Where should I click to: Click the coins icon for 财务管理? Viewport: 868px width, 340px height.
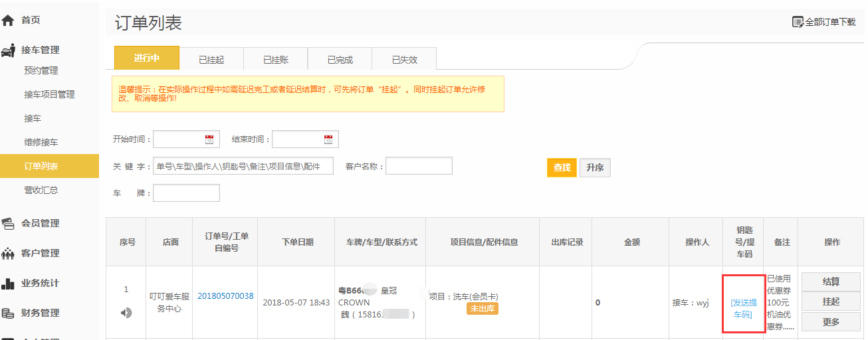(8, 313)
